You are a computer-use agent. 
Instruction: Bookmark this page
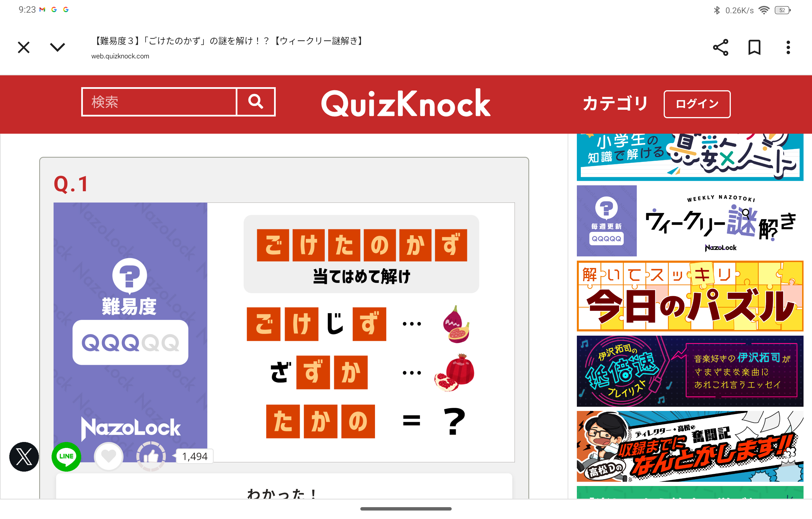point(754,47)
